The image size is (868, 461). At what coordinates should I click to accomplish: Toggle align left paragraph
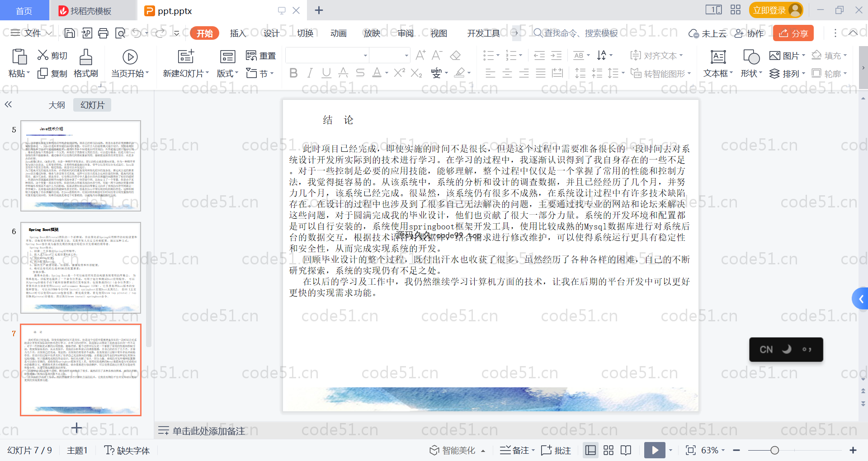point(490,73)
